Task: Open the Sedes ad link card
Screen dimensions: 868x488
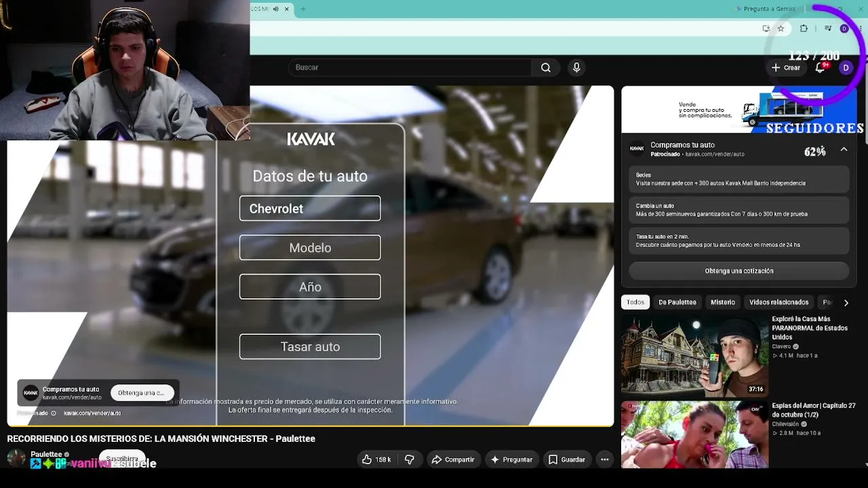Action: point(739,179)
